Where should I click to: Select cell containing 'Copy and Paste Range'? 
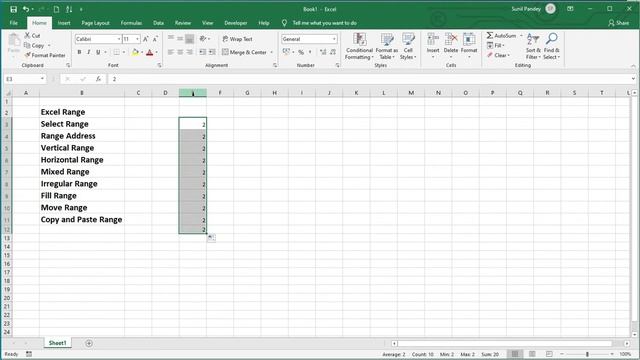pyautogui.click(x=82, y=220)
